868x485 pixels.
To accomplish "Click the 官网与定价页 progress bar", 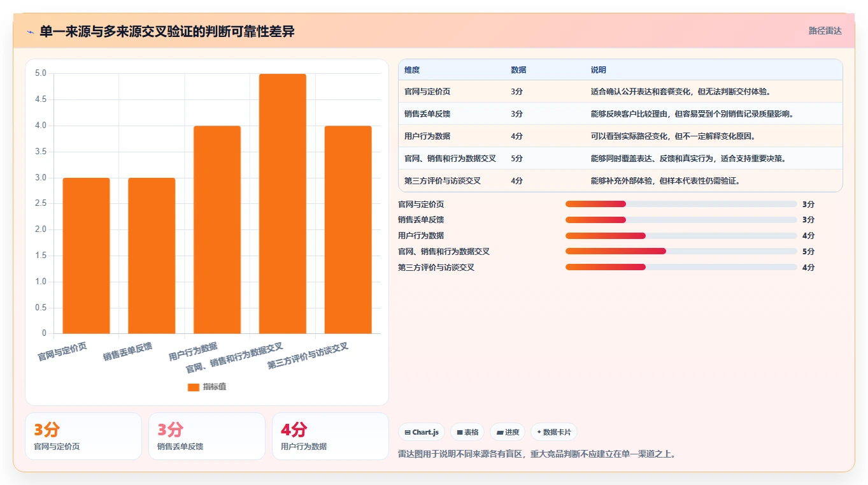I will (x=681, y=204).
